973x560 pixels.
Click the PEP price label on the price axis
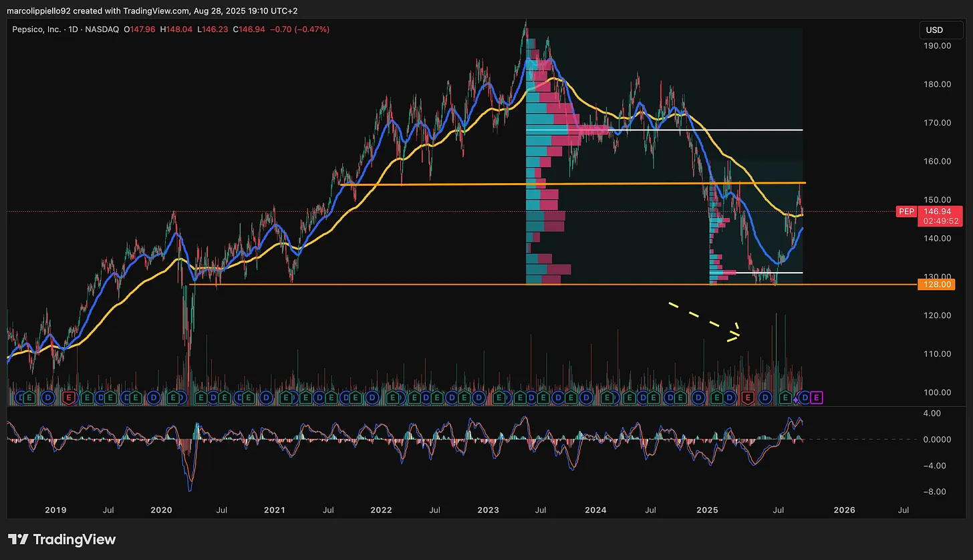(x=906, y=212)
